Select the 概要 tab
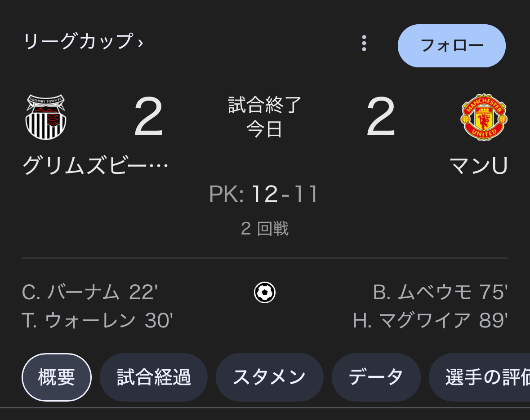 tap(57, 377)
